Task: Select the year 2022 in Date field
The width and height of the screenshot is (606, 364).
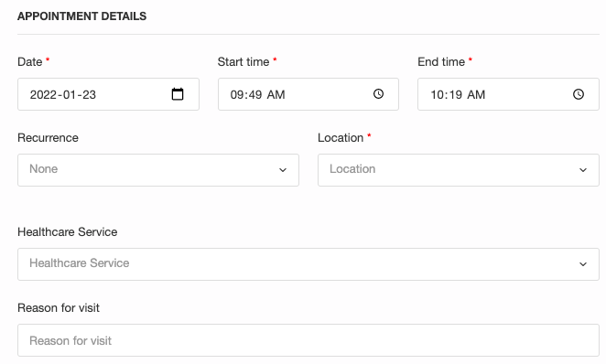Action: click(43, 94)
